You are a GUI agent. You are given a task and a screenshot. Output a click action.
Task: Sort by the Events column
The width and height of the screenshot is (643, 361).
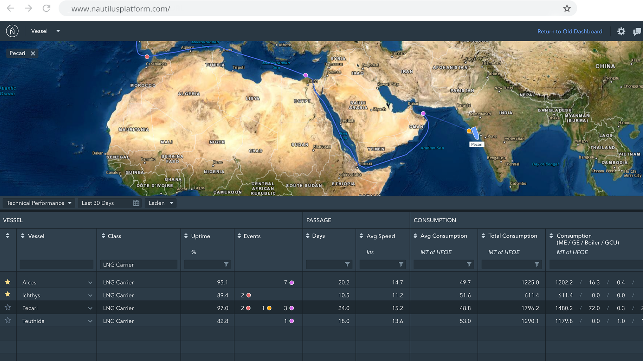[239, 236]
